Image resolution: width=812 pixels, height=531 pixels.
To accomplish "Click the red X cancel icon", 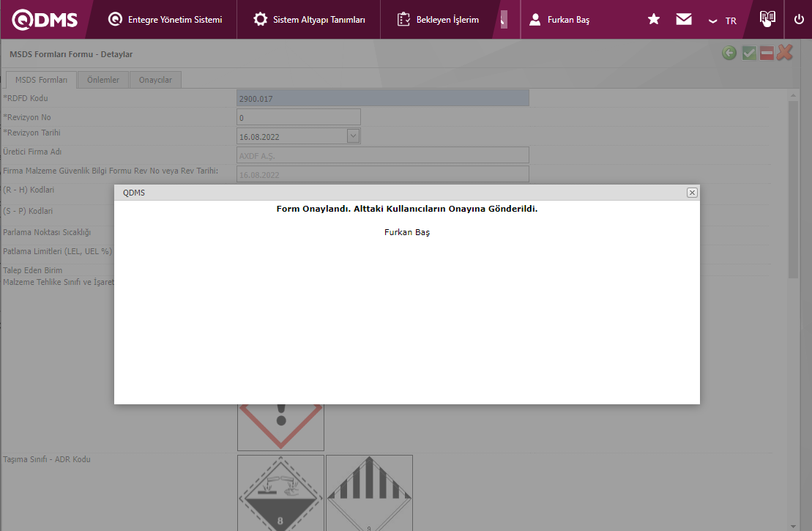I will [x=785, y=52].
